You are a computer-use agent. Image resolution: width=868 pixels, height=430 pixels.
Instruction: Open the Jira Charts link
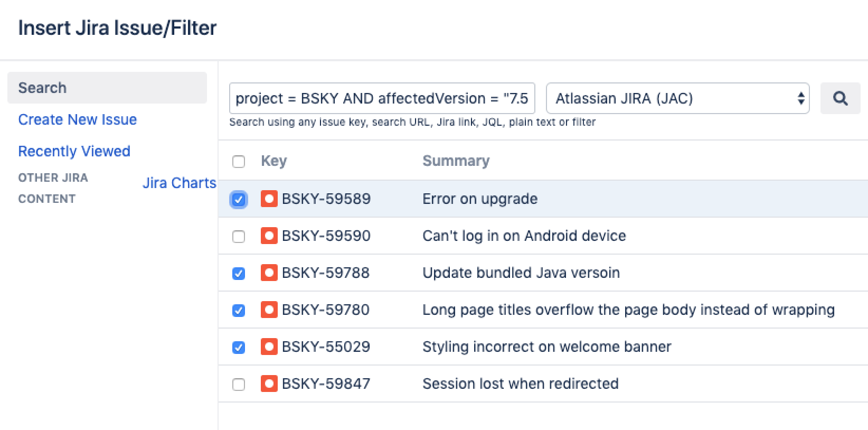click(x=179, y=183)
